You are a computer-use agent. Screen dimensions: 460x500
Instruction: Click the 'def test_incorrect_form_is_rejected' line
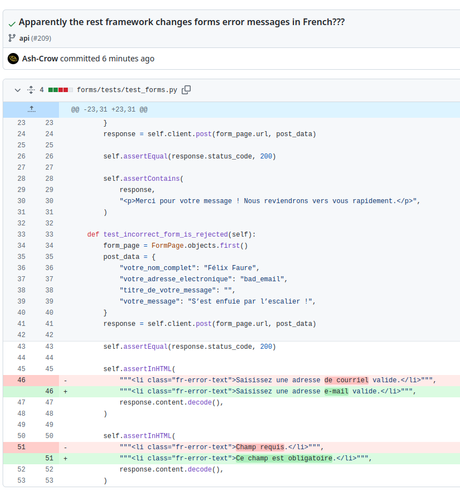click(x=232, y=234)
